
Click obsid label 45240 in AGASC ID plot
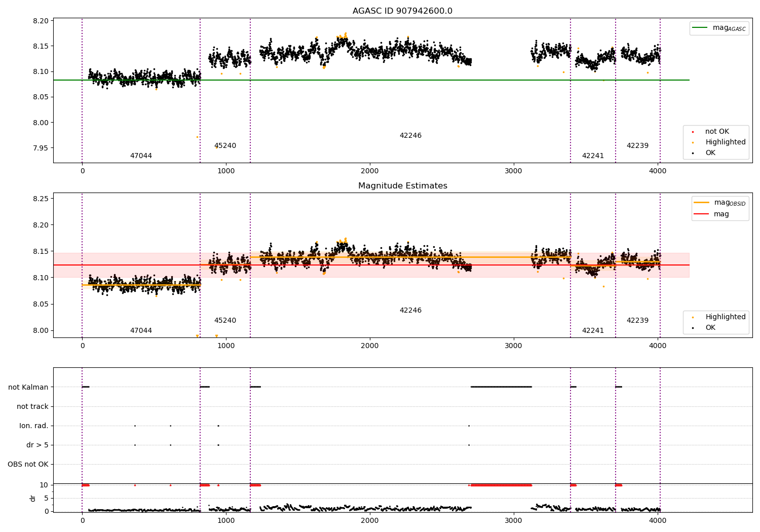coord(225,146)
